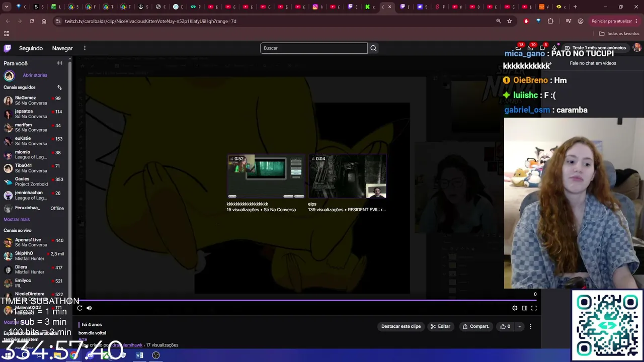
Task: Open SkipNhO live channel
Action: [34, 256]
